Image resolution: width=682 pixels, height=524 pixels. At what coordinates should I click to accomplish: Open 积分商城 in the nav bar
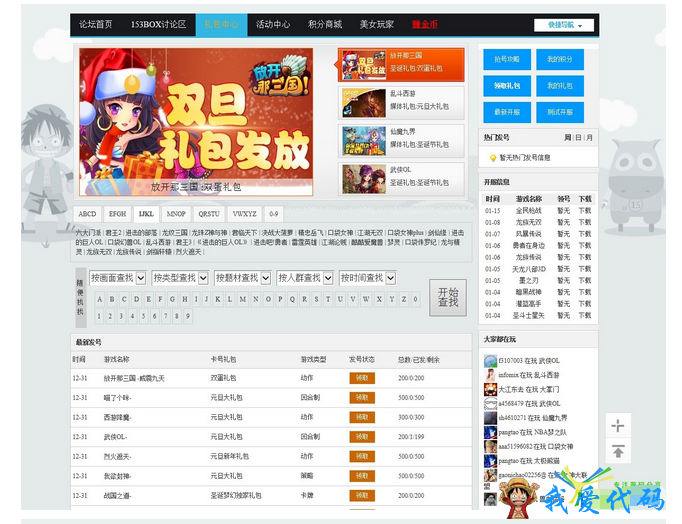(325, 24)
